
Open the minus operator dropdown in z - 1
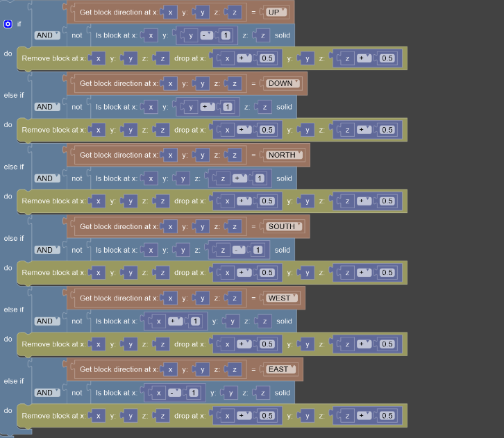coord(239,250)
